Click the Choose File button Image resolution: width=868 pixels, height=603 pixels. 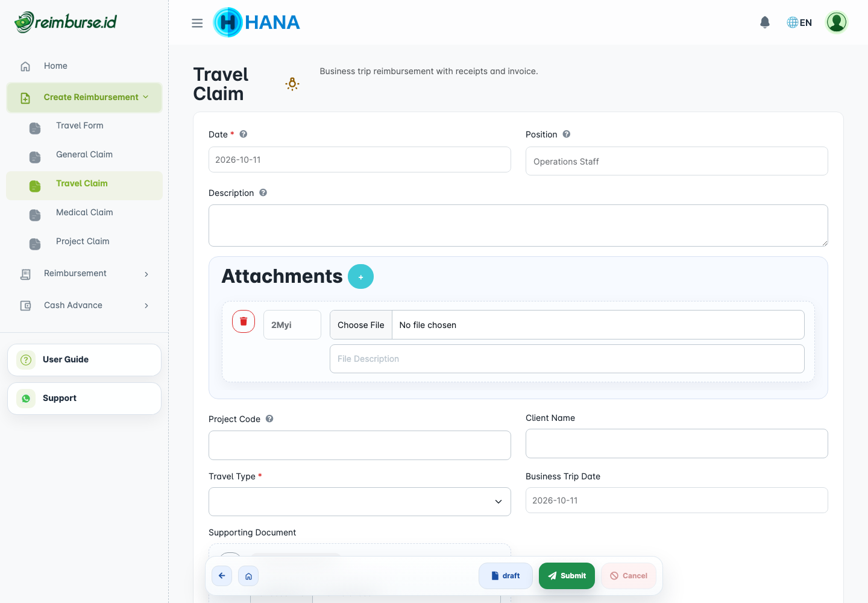point(361,325)
